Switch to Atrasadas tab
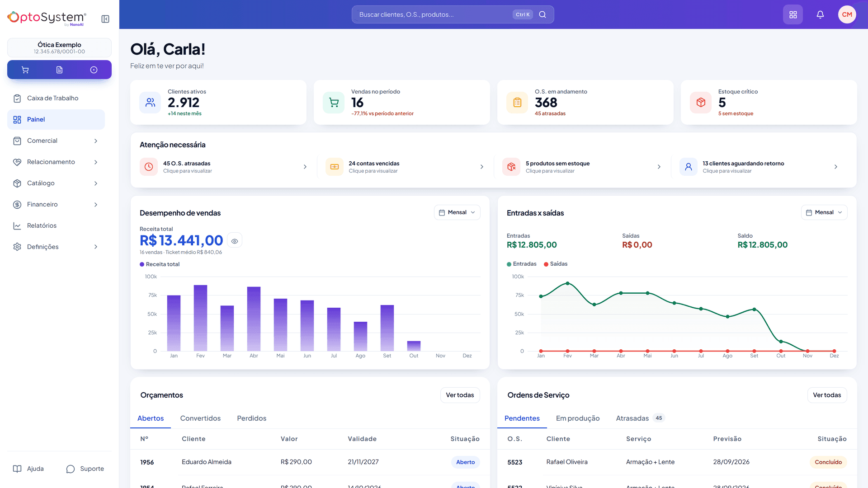The width and height of the screenshot is (868, 488). pos(640,418)
